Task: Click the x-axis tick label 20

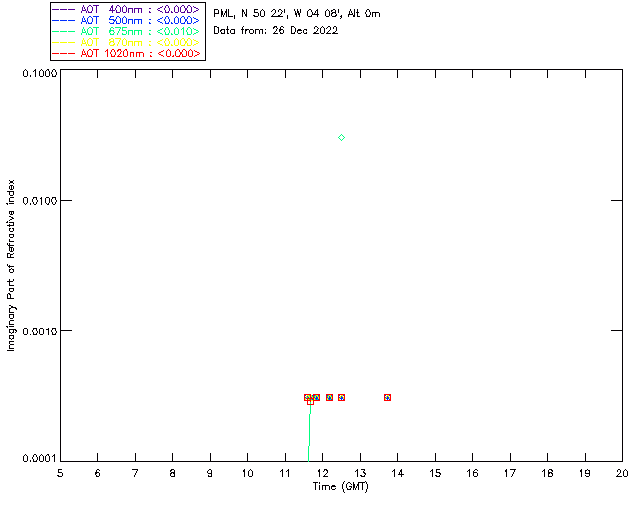Action: coord(622,473)
